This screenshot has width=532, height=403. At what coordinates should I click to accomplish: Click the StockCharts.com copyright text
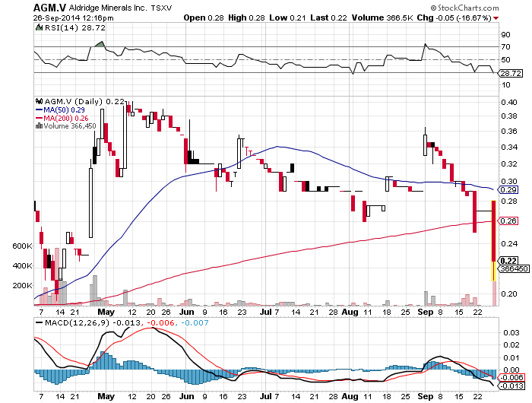coord(464,8)
